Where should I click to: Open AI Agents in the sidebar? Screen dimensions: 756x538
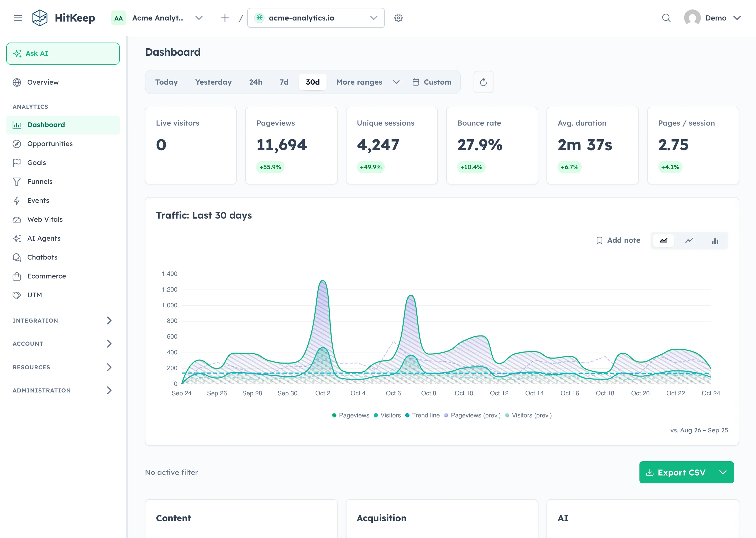click(x=62, y=238)
